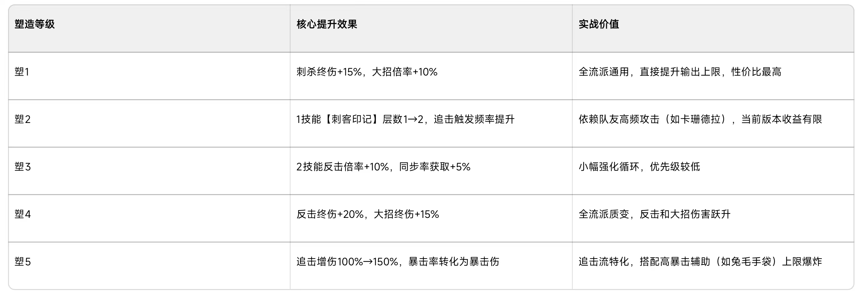Screen dimensions: 868x302
Task: Click the 塑造等级 column header
Action: pos(35,24)
